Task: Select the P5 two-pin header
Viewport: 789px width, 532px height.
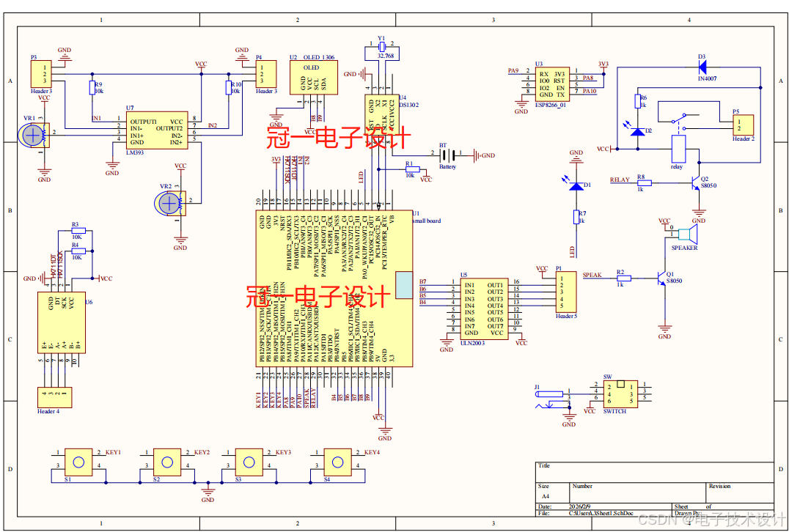Action: [x=743, y=125]
